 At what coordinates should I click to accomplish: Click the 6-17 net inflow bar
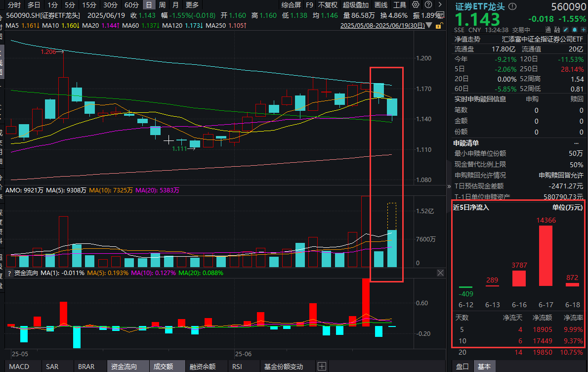click(x=546, y=255)
